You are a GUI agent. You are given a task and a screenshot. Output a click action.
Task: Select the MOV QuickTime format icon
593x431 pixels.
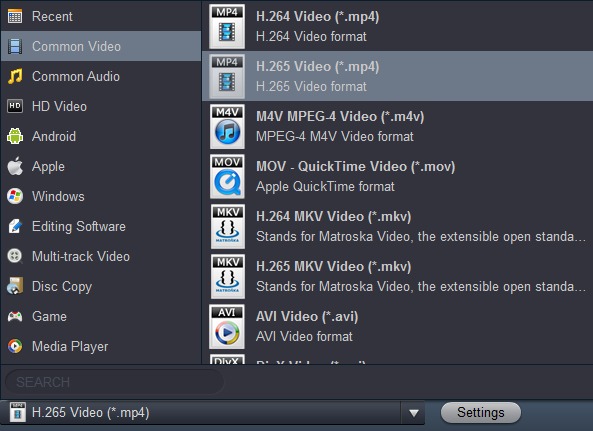click(227, 177)
